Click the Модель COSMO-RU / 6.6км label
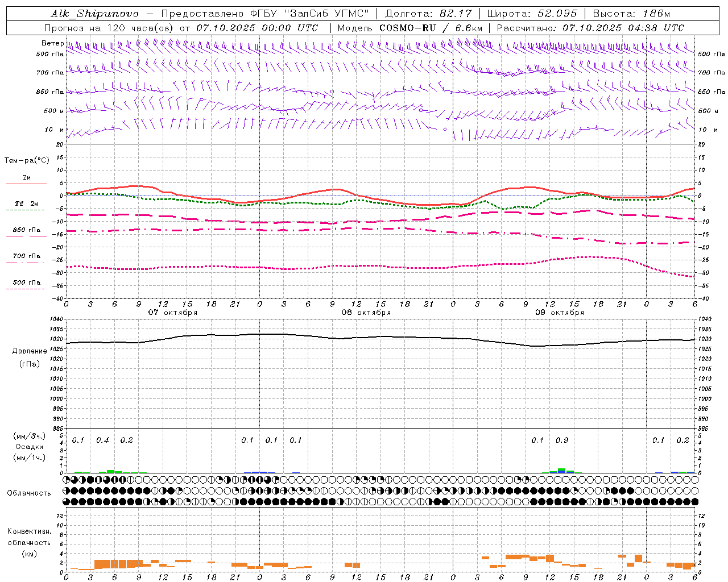728x582 pixels. click(x=409, y=28)
